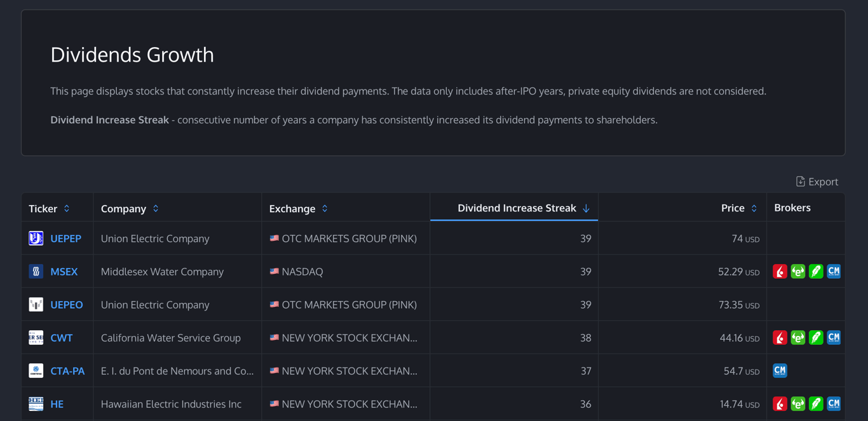Click the Robinhood feather icon for MSEX
This screenshot has width=868, height=421.
click(816, 272)
